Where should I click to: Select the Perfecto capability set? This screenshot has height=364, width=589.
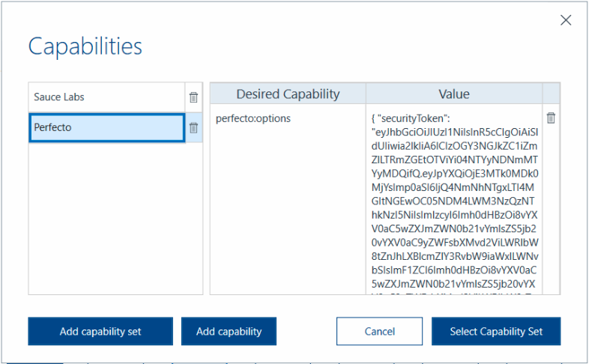(105, 127)
